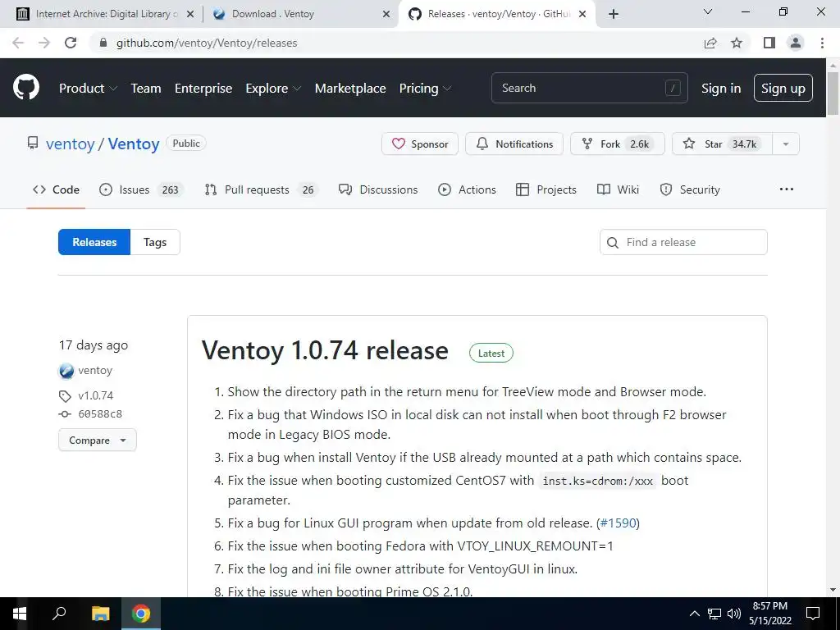
Task: Focus the GitHub Search box
Action: pos(589,88)
